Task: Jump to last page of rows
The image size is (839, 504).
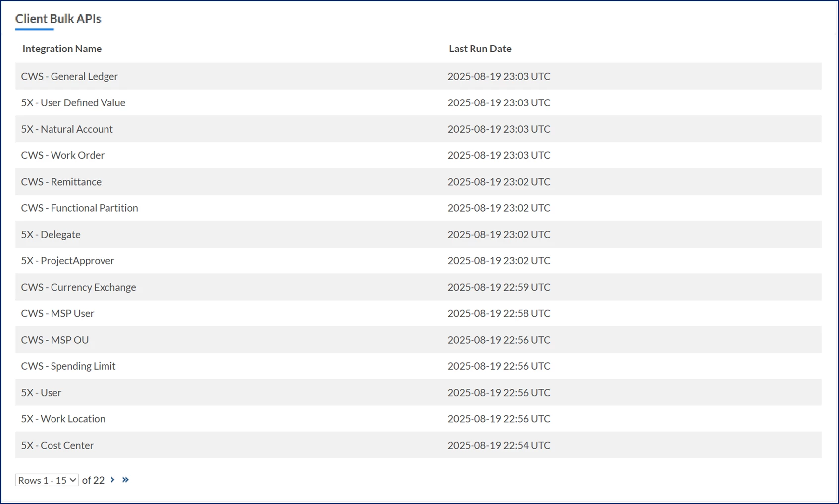Action: tap(125, 480)
